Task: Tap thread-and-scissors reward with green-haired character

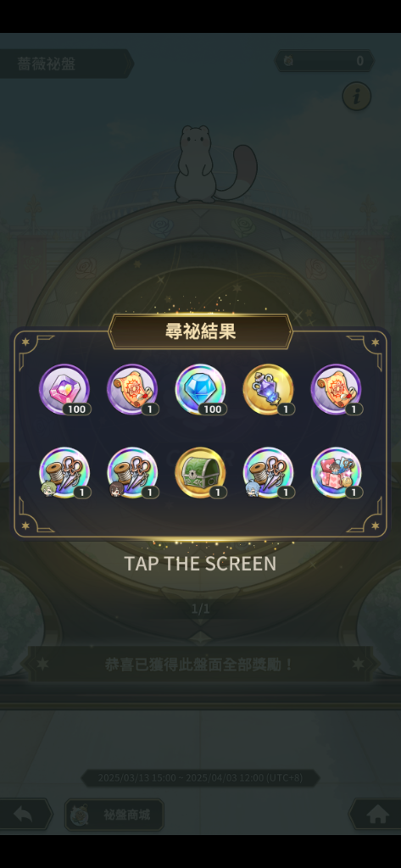Action: pos(64,473)
